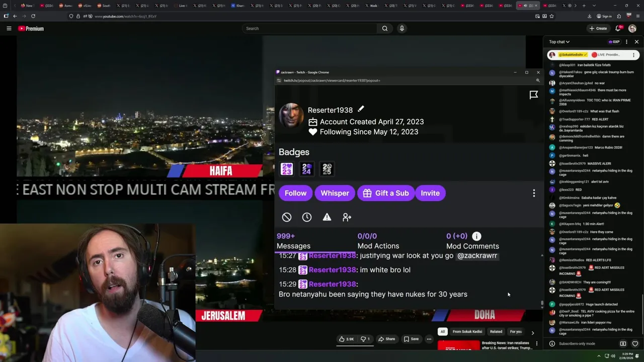644x362 pixels.
Task: Click the @zackrawrr mention in message
Action: [x=477, y=255]
